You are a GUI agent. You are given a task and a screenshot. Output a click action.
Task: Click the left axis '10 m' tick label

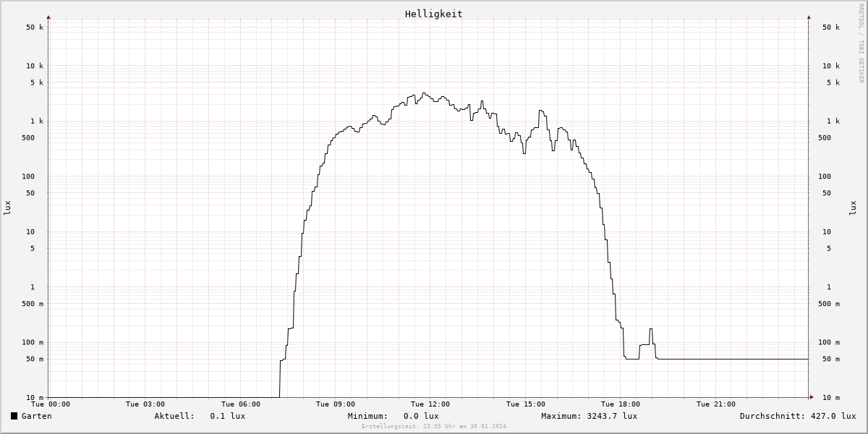tap(34, 398)
